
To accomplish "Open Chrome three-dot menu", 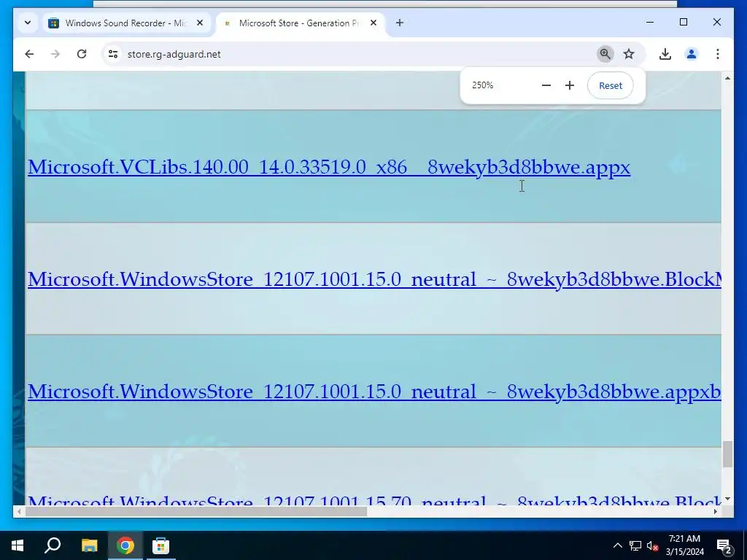I will pyautogui.click(x=718, y=54).
